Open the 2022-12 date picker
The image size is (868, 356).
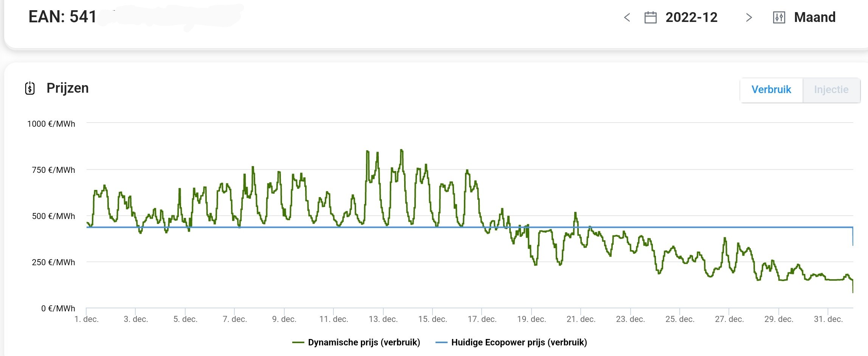tap(691, 17)
